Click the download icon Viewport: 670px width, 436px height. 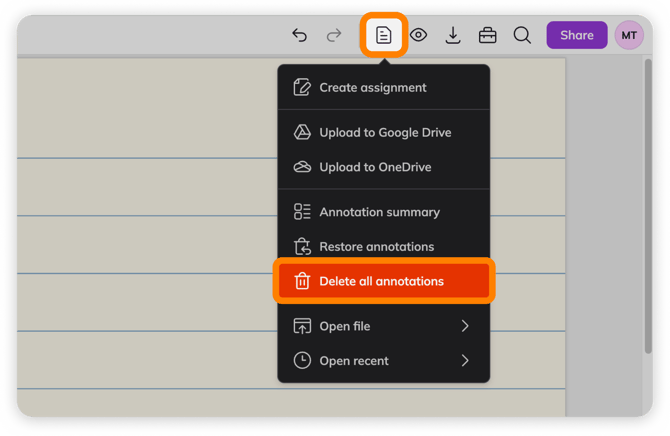[453, 35]
